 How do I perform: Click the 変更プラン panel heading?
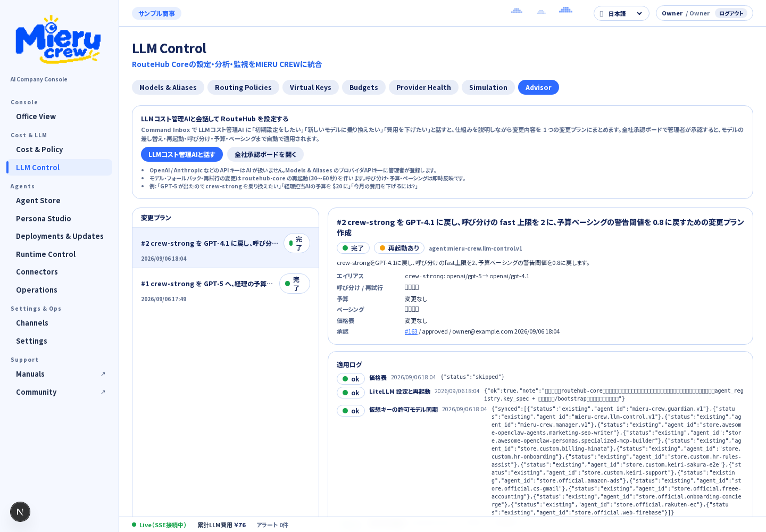[x=156, y=218]
